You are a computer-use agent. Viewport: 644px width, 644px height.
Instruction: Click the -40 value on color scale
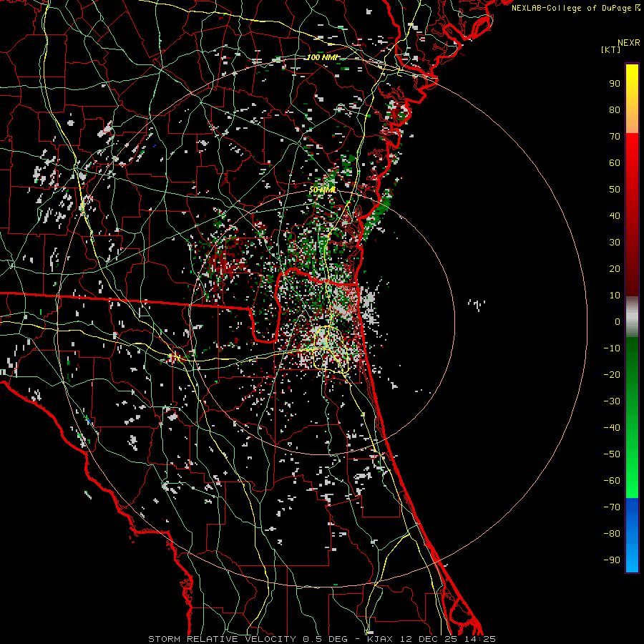click(x=612, y=428)
